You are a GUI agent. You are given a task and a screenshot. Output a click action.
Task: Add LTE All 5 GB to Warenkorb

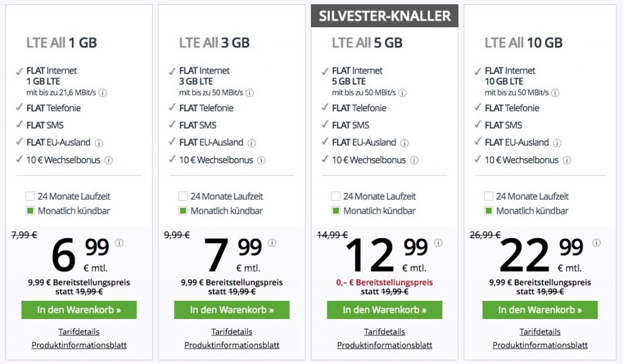pos(385,310)
